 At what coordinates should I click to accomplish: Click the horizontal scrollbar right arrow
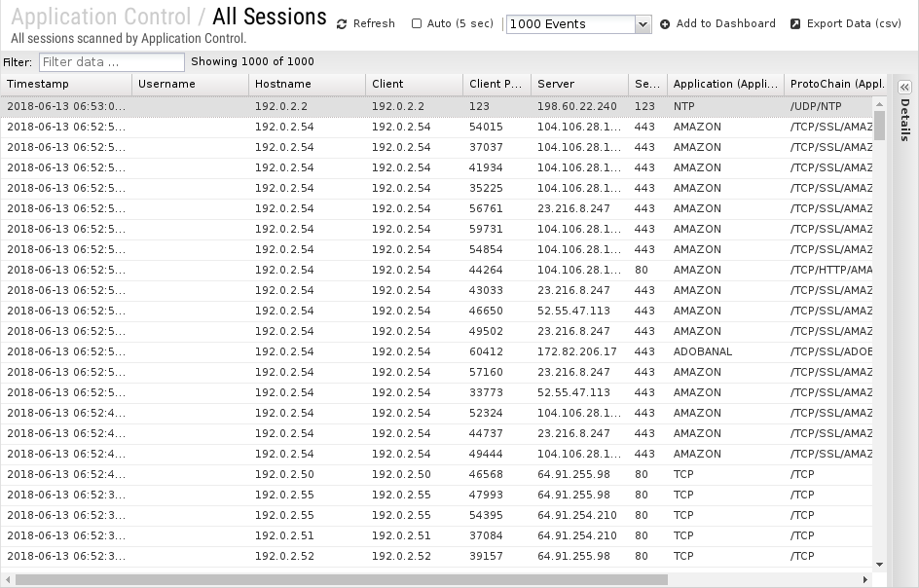[x=865, y=580]
